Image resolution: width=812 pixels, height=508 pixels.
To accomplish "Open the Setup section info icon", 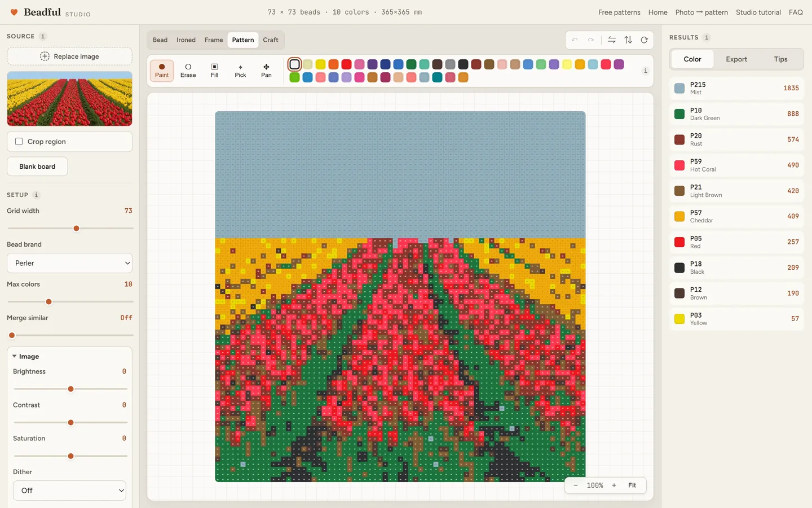I will pyautogui.click(x=36, y=195).
